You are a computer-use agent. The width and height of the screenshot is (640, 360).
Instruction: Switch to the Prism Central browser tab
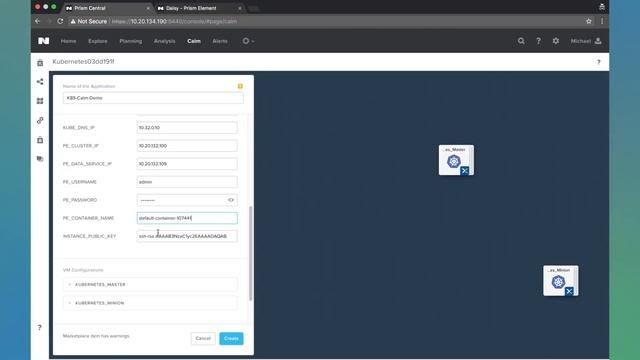coord(106,8)
